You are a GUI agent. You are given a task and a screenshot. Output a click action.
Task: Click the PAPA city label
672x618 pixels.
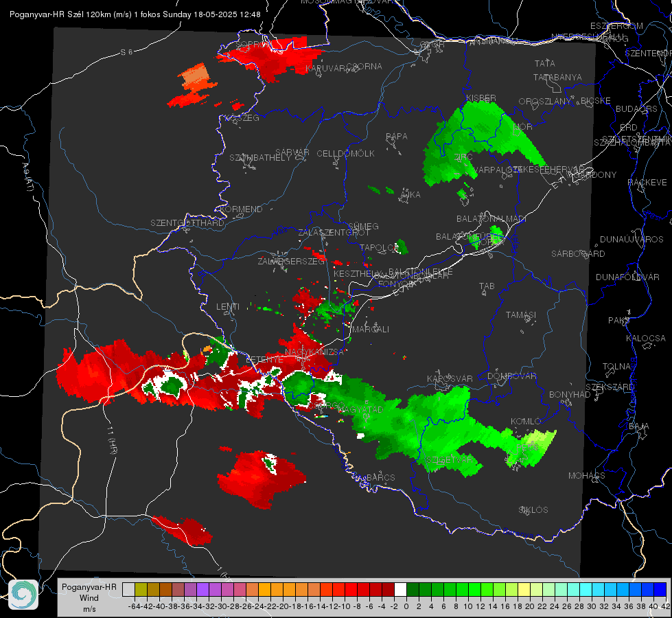(397, 136)
